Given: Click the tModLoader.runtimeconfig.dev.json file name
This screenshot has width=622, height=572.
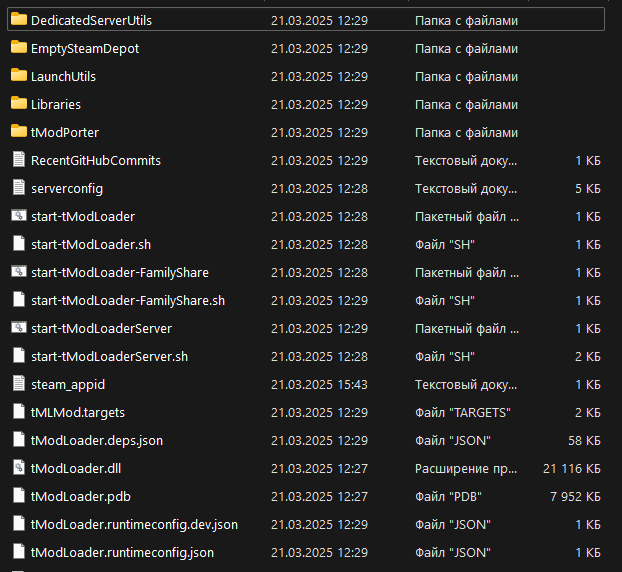Looking at the screenshot, I should [134, 524].
